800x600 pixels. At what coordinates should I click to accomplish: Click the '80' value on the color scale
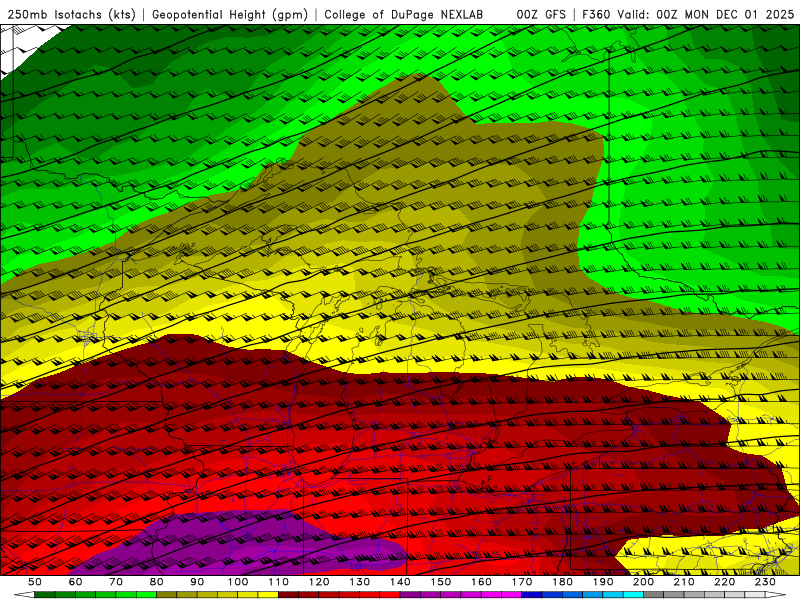pos(157,582)
